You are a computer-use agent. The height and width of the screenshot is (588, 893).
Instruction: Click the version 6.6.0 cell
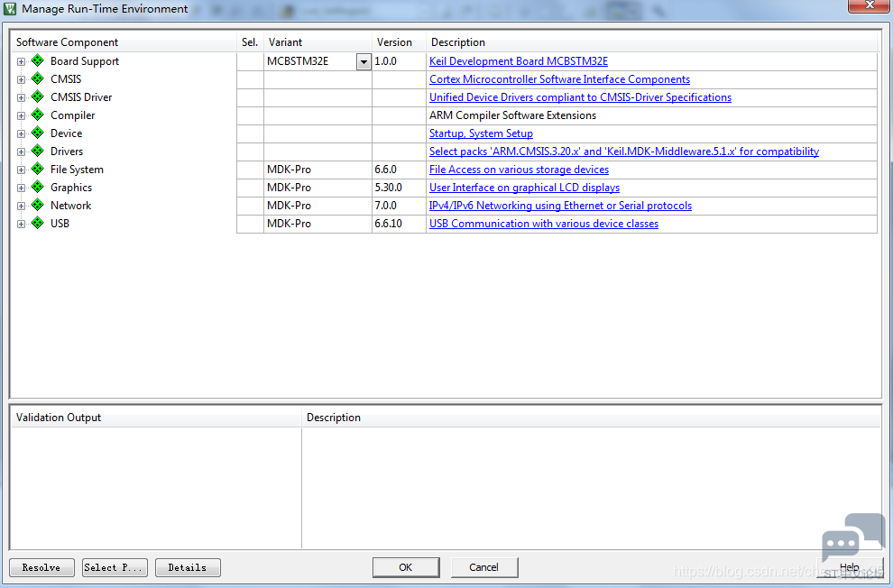click(400, 170)
